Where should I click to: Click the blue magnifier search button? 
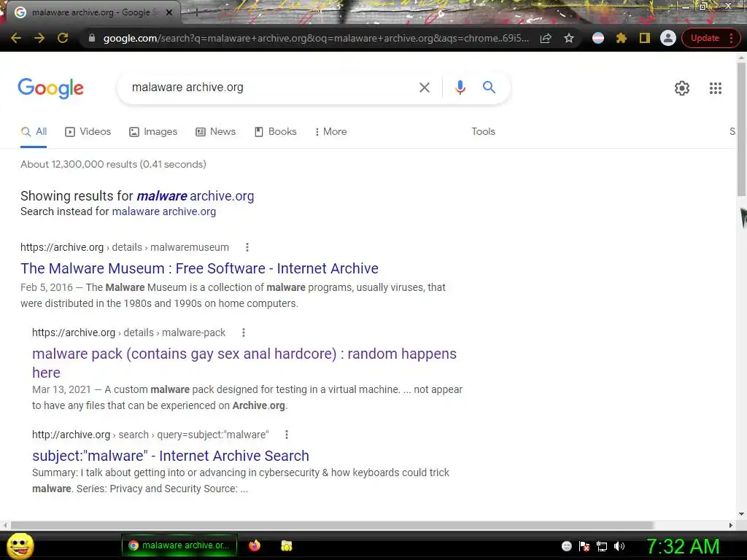tap(489, 87)
